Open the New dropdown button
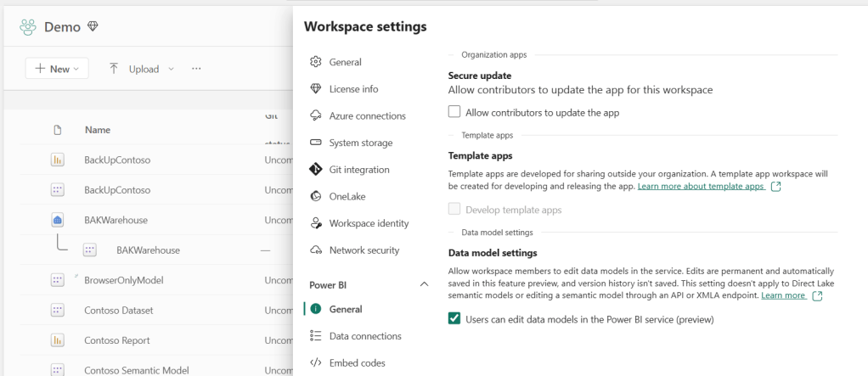 click(x=57, y=69)
